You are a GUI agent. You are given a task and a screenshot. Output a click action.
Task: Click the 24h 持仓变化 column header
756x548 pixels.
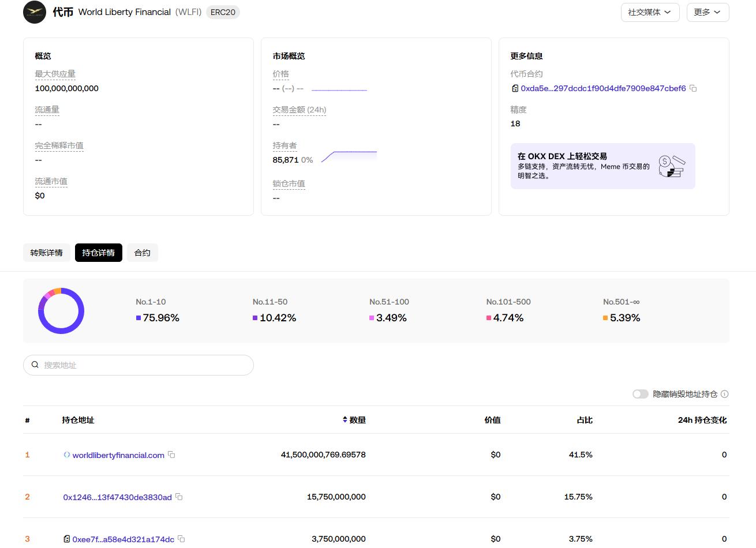(x=702, y=420)
